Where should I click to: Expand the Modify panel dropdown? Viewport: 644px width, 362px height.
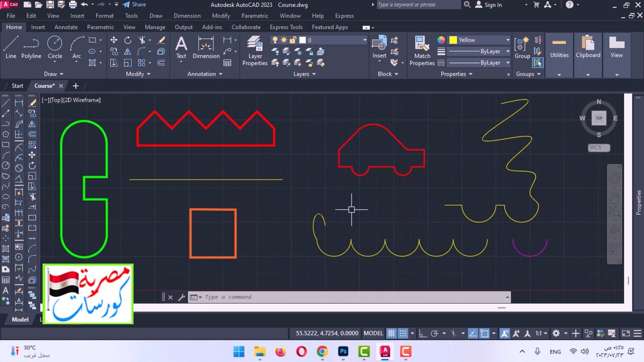(138, 74)
